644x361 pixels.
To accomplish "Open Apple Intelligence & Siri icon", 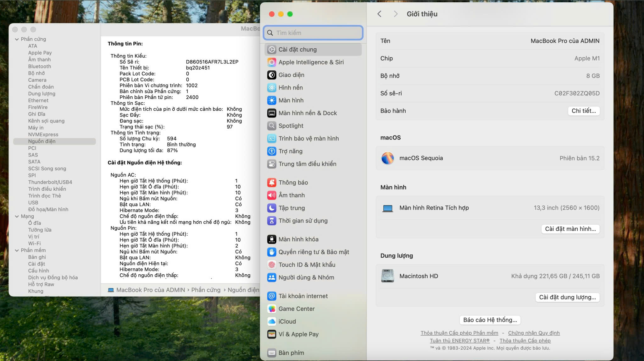I will point(272,62).
